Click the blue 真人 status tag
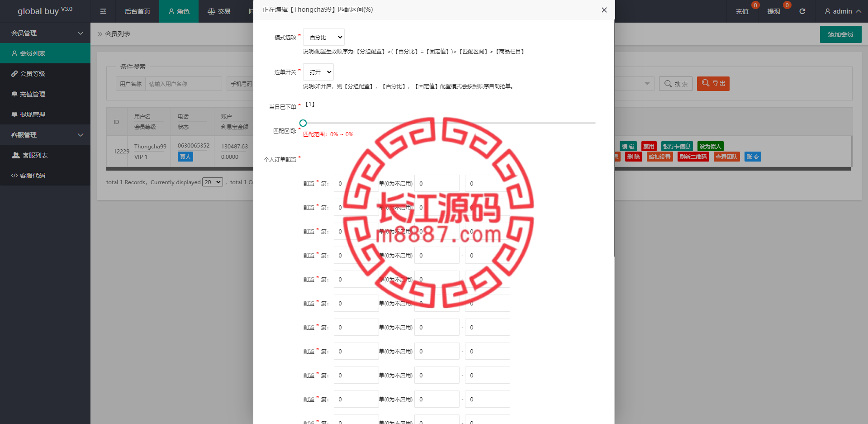868x424 pixels. 185,157
